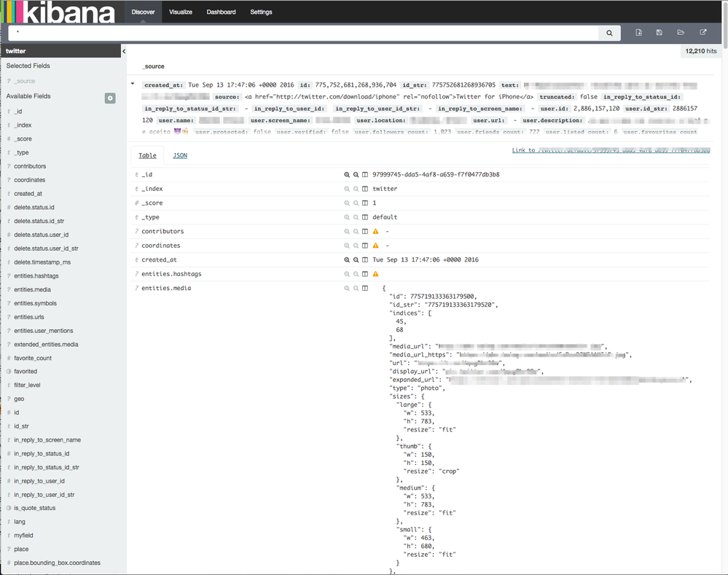
Task: Click the 12,210 hits counter
Action: (700, 50)
